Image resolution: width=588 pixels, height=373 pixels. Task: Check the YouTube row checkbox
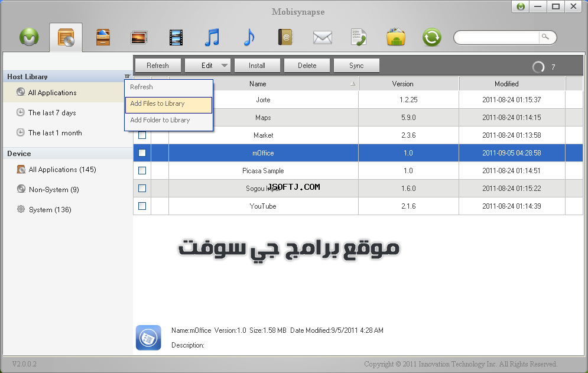click(142, 206)
